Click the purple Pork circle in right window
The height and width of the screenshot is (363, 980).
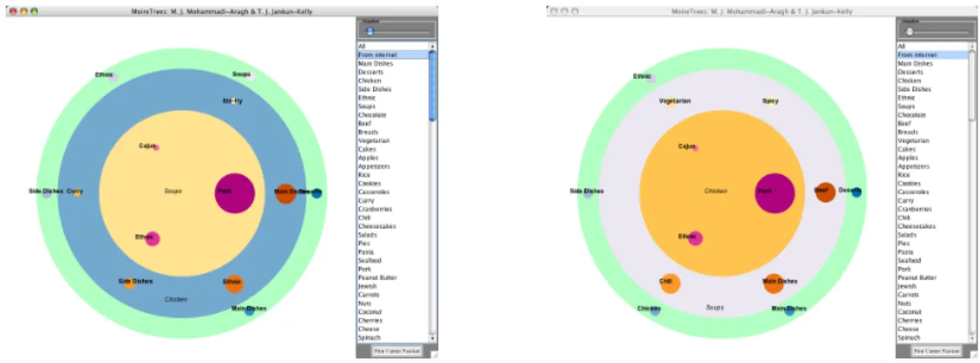[x=775, y=193]
